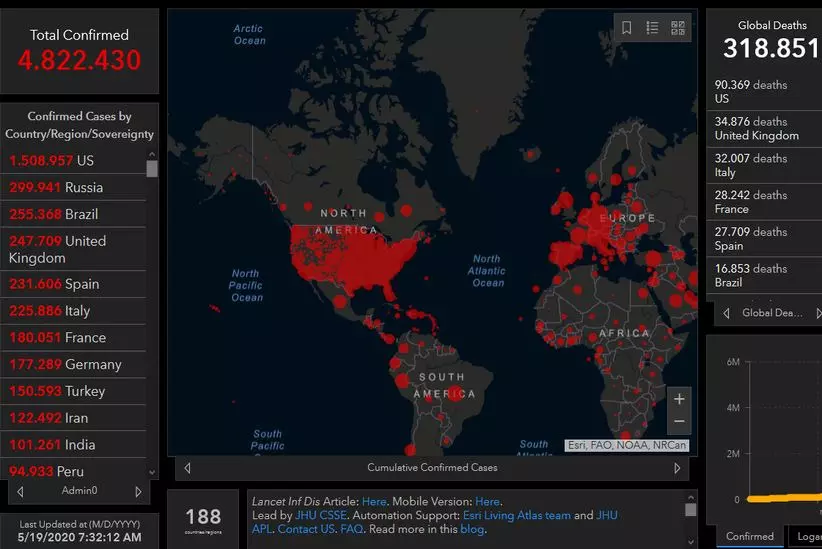Click left arrow beside Cumulative Confirmed Cases
Viewport: 822px width, 549px height.
pyautogui.click(x=187, y=467)
